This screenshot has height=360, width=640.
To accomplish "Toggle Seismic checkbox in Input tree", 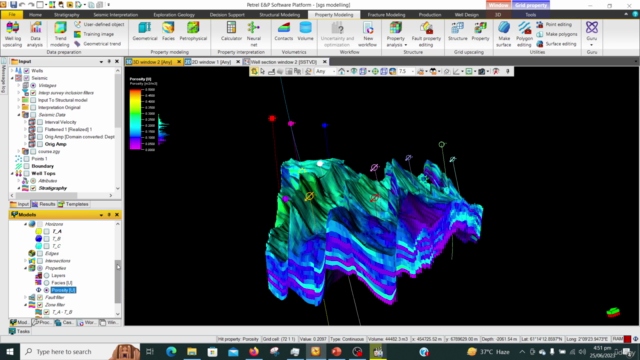I will tap(27, 78).
